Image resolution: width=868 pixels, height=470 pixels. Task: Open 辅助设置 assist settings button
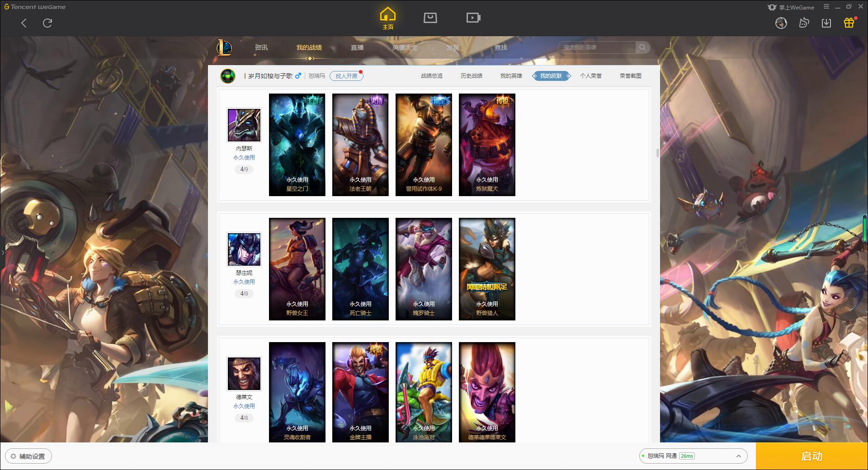[x=28, y=456]
